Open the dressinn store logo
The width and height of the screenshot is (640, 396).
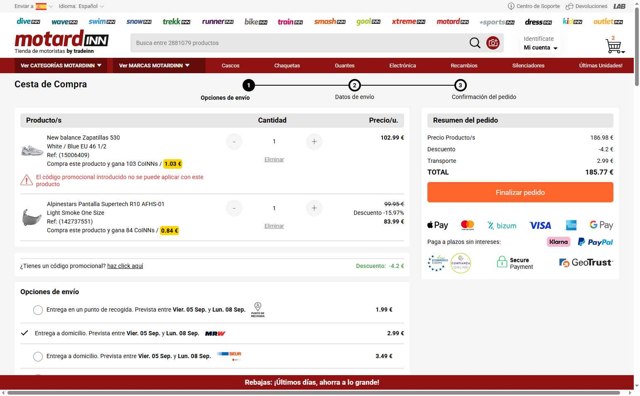pyautogui.click(x=538, y=22)
